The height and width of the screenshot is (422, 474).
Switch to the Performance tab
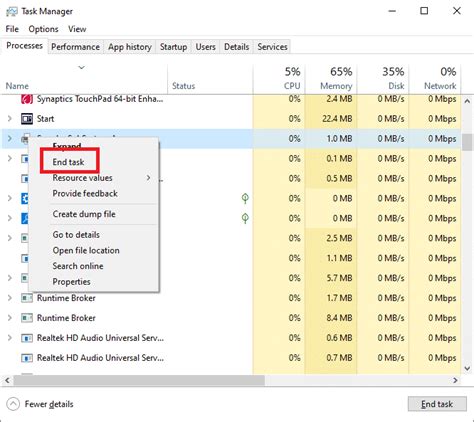(x=75, y=47)
